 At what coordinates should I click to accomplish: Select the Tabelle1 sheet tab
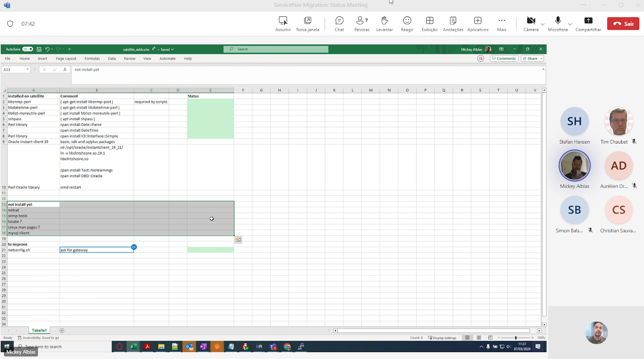pyautogui.click(x=39, y=330)
